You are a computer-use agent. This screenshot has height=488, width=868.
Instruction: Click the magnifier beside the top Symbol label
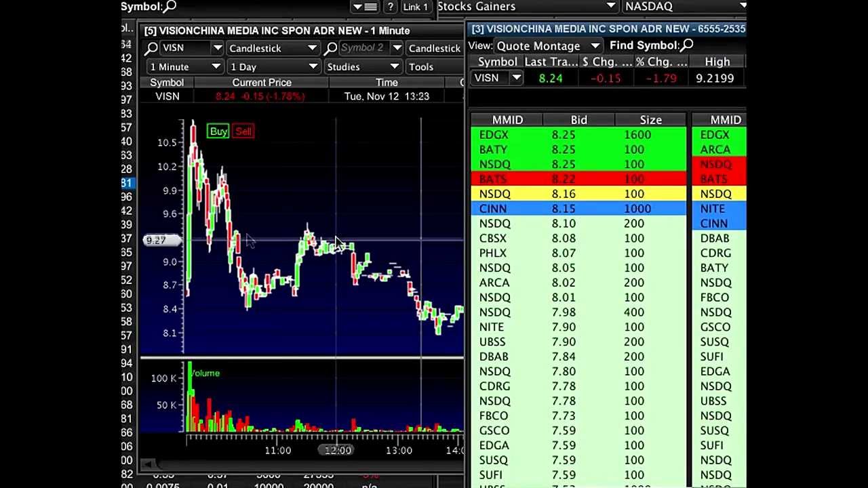[x=170, y=7]
